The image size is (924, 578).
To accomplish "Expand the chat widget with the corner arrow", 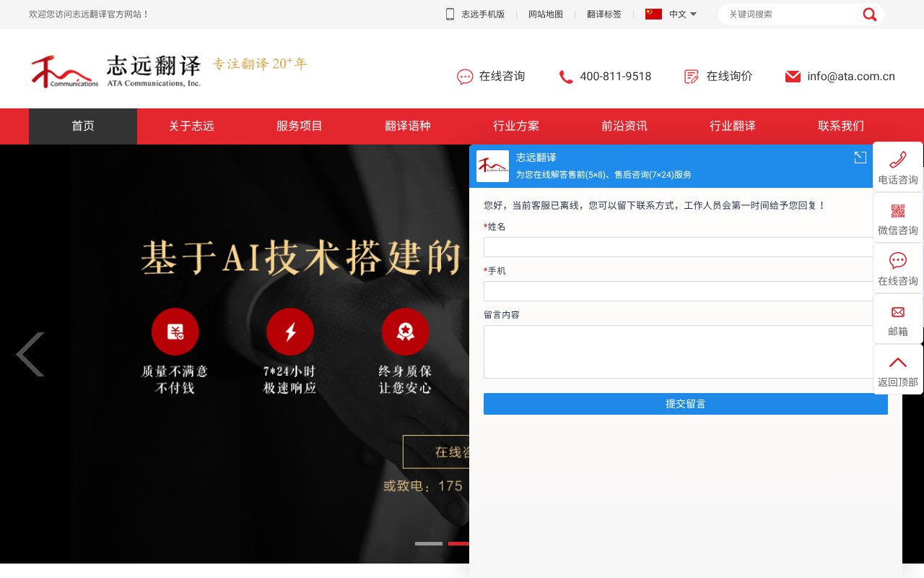I will (x=860, y=157).
